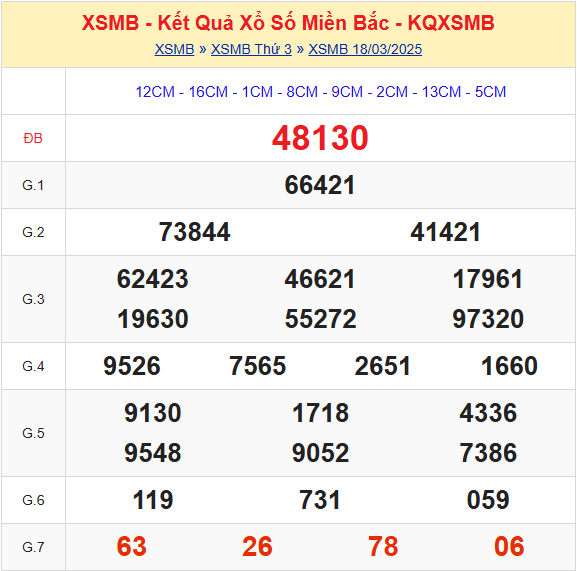
Task: Click the G.7 row label
Action: tap(33, 547)
